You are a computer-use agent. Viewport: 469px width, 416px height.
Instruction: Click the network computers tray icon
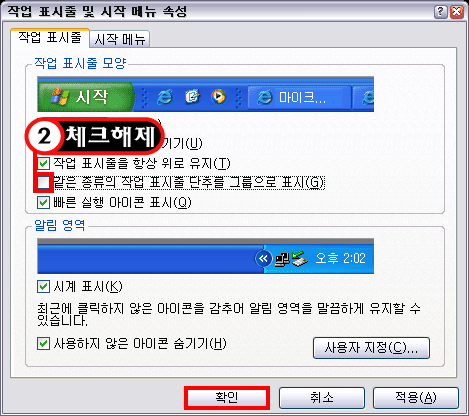coord(282,259)
